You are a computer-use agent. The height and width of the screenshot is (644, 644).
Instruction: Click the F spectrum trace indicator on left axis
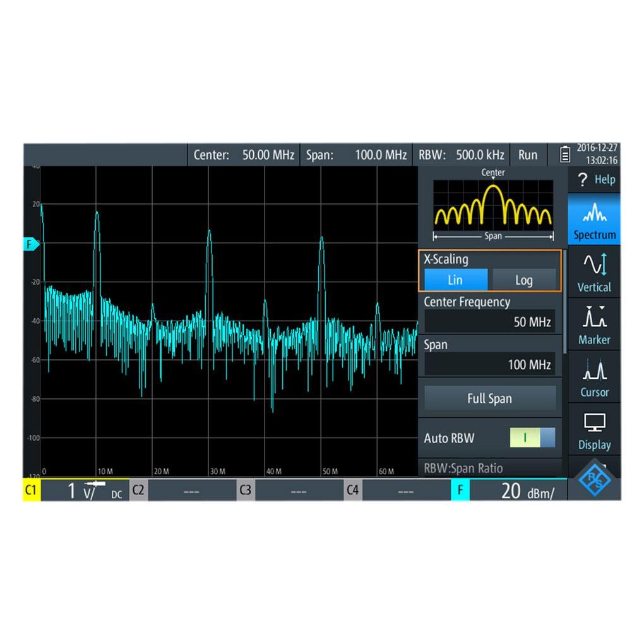point(29,244)
